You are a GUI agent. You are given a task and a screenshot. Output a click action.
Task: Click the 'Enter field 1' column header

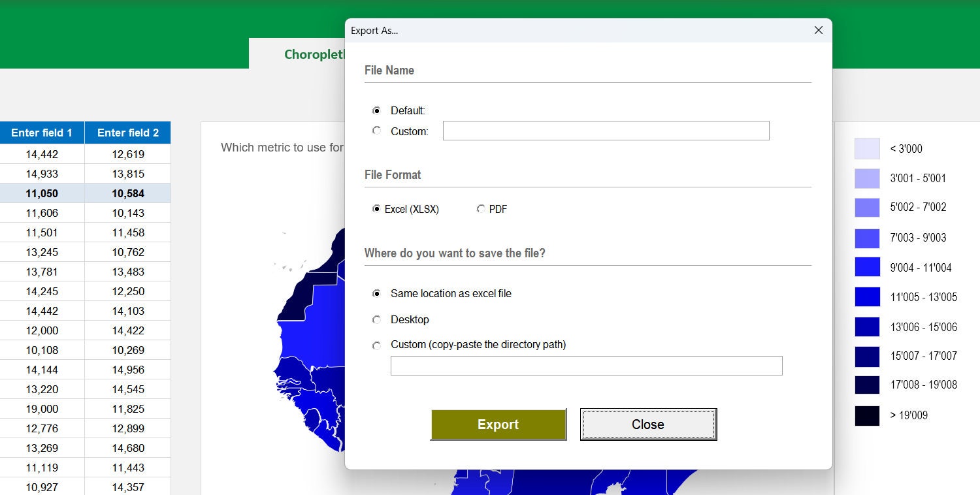[x=42, y=132]
